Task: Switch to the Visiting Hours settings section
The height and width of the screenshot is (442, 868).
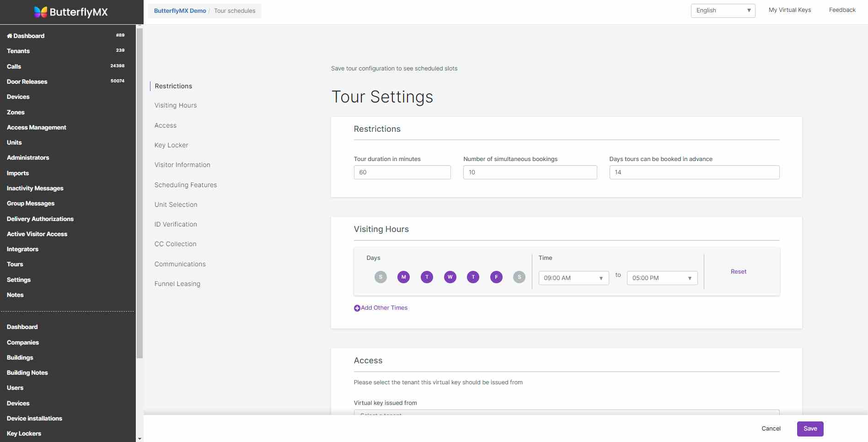Action: (x=175, y=105)
